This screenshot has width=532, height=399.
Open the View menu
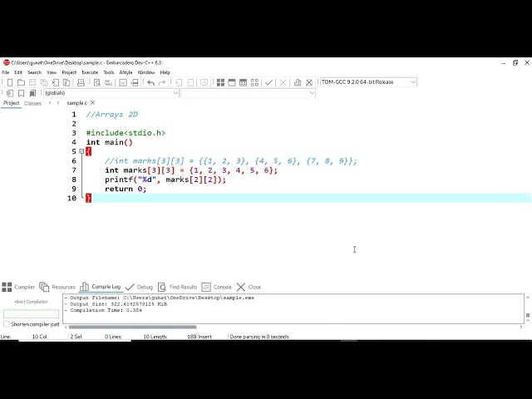(52, 72)
